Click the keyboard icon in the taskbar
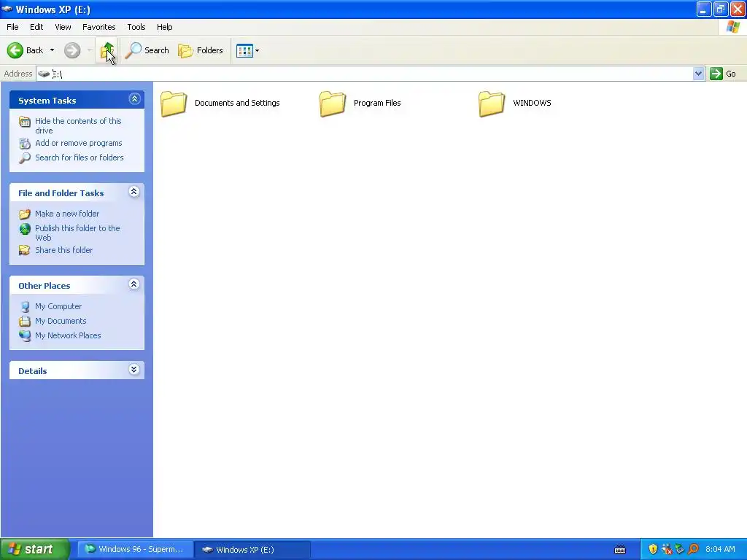The width and height of the screenshot is (747, 560). click(620, 550)
